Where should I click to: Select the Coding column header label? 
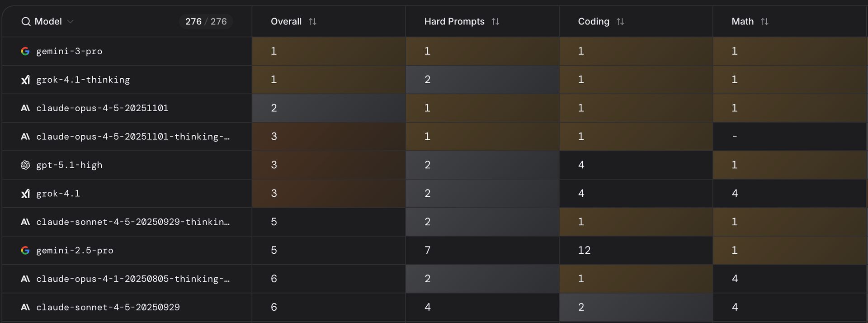593,22
